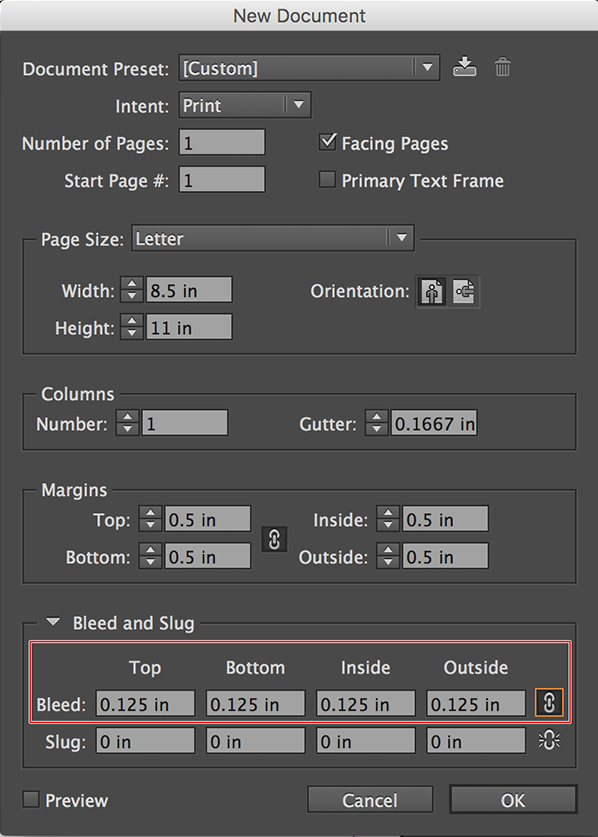This screenshot has width=598, height=837.
Task: Decrease Outside margin stepper
Action: tap(388, 563)
